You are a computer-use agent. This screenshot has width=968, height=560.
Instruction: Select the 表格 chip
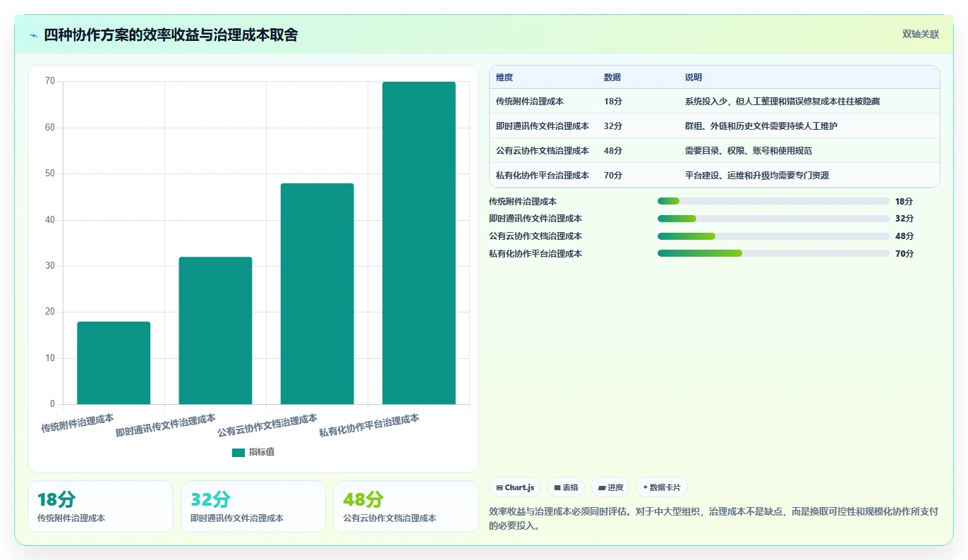[566, 487]
